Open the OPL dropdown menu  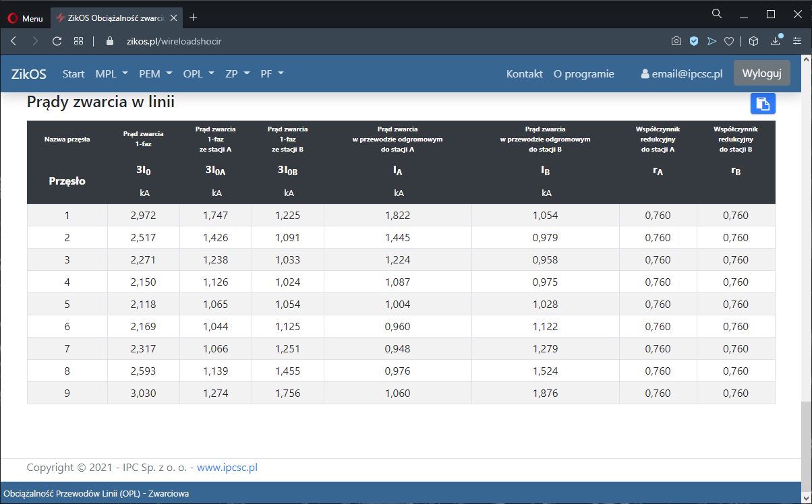coord(198,73)
